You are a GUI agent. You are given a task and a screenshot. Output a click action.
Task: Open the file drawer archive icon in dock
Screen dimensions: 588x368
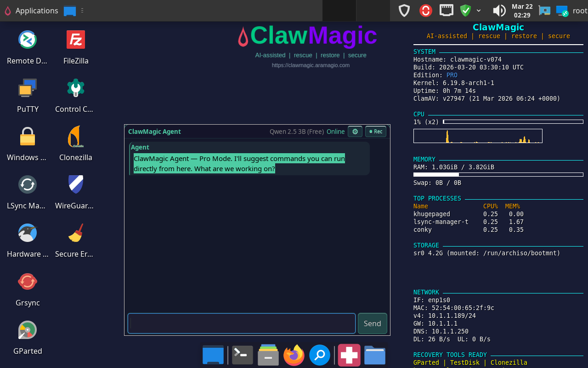click(x=268, y=355)
